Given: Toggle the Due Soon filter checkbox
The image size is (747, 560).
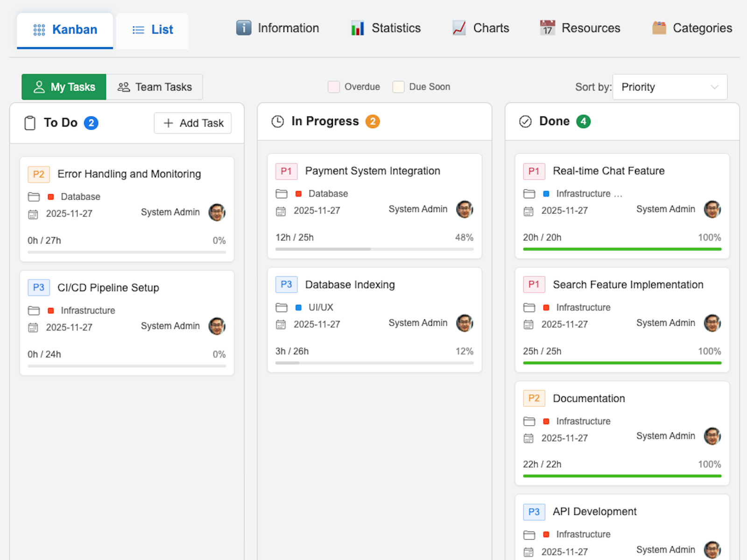Looking at the screenshot, I should click(398, 87).
